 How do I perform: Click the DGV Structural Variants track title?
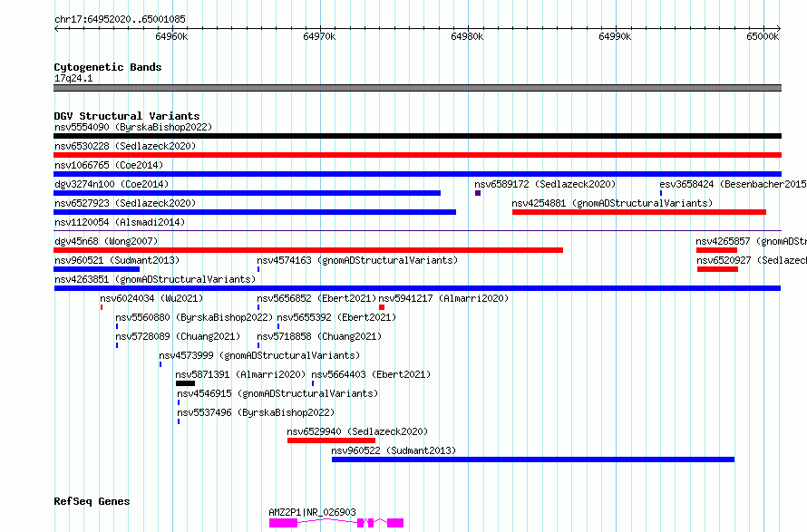tap(127, 116)
